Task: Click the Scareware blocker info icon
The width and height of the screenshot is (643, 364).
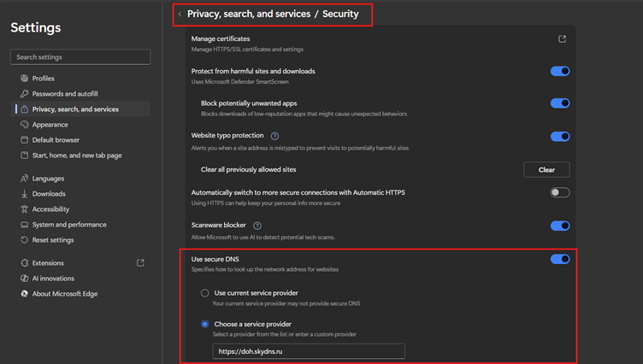Action: point(257,226)
